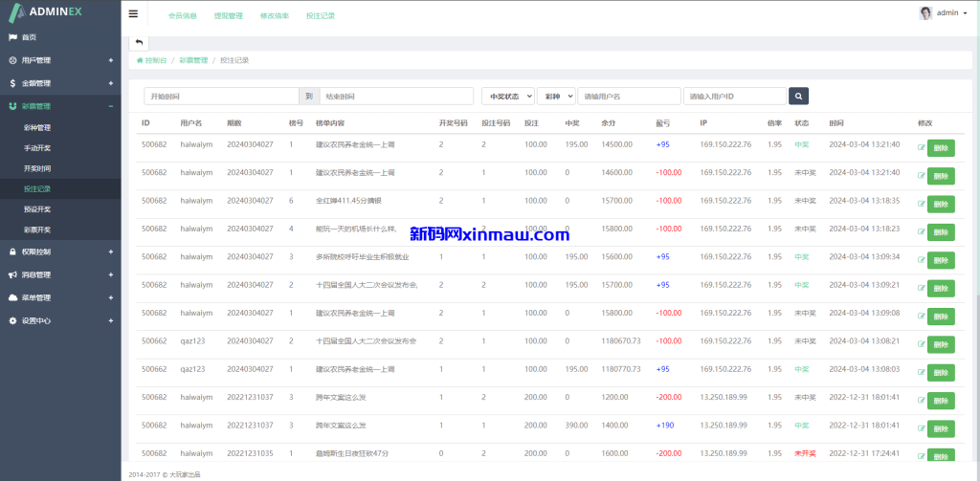980x481 pixels.
Task: Delete the 13:08:03 record
Action: (x=941, y=373)
